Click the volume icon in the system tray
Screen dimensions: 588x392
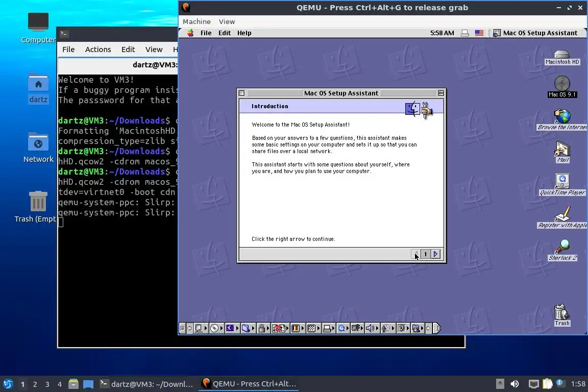point(515,384)
